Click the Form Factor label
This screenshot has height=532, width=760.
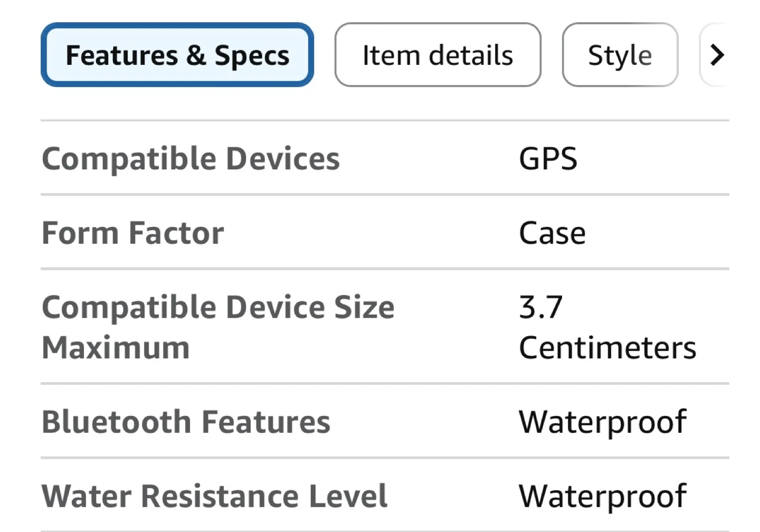pos(132,233)
